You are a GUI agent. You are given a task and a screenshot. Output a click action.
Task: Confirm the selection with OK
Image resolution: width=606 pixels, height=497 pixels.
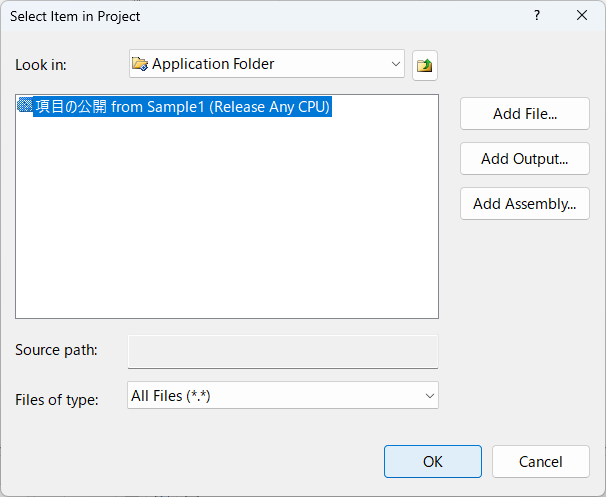[432, 461]
